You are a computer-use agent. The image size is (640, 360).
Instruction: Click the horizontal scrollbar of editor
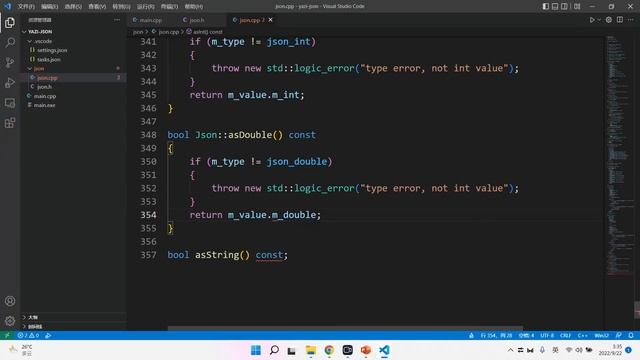point(345,328)
